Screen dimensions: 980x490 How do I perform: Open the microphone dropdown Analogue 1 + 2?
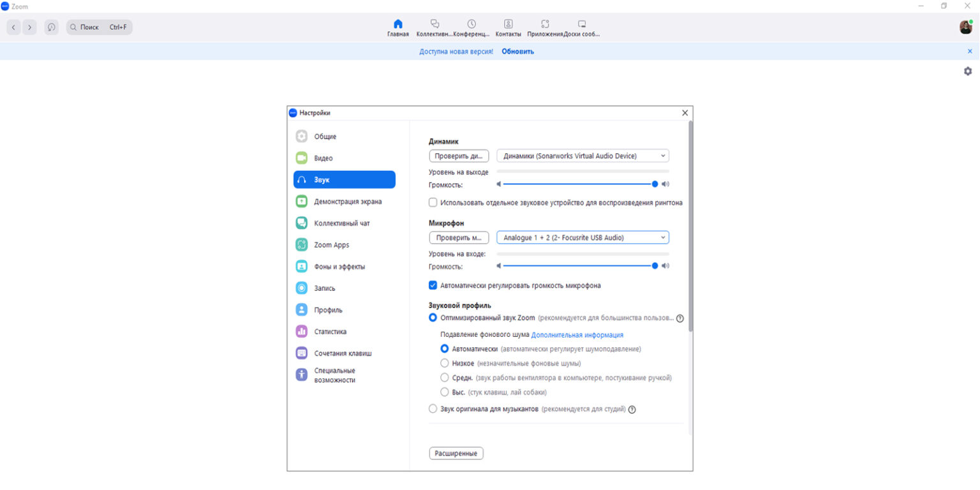click(583, 237)
